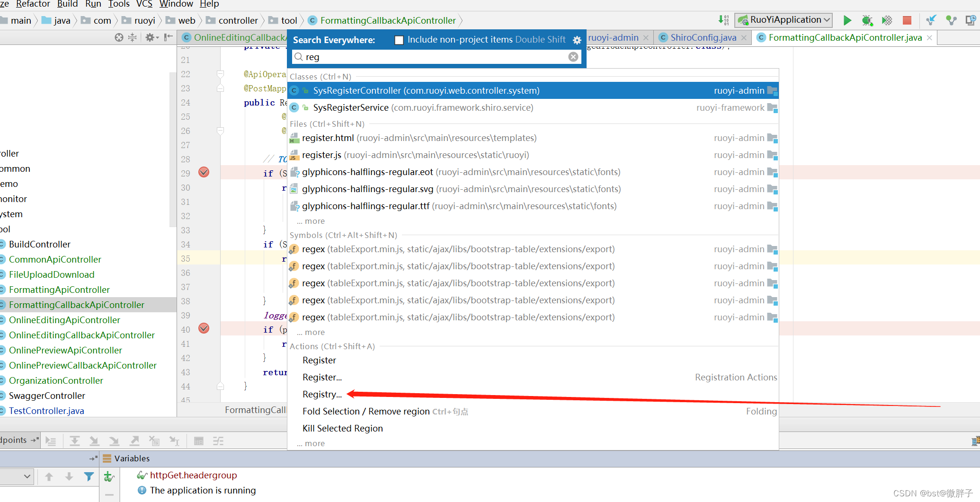Click the Run to Cursor debug icon

click(x=174, y=441)
